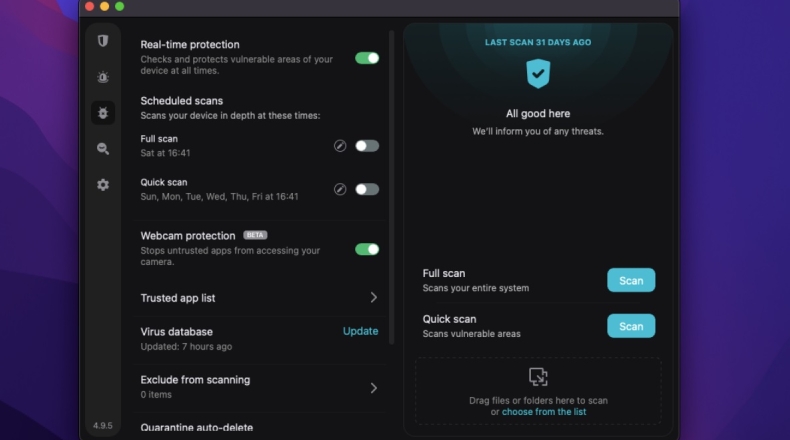
Task: Open the magnifier search section in sidebar
Action: pos(102,148)
